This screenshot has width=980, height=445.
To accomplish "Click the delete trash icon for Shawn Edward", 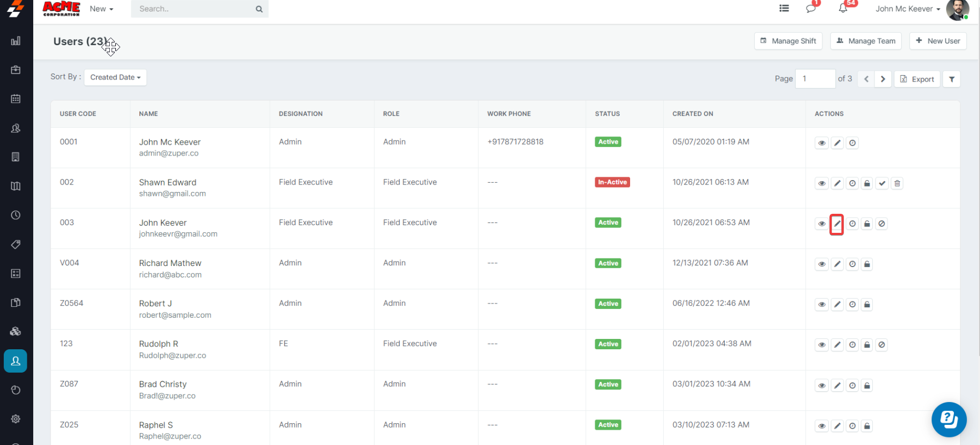I will 897,183.
